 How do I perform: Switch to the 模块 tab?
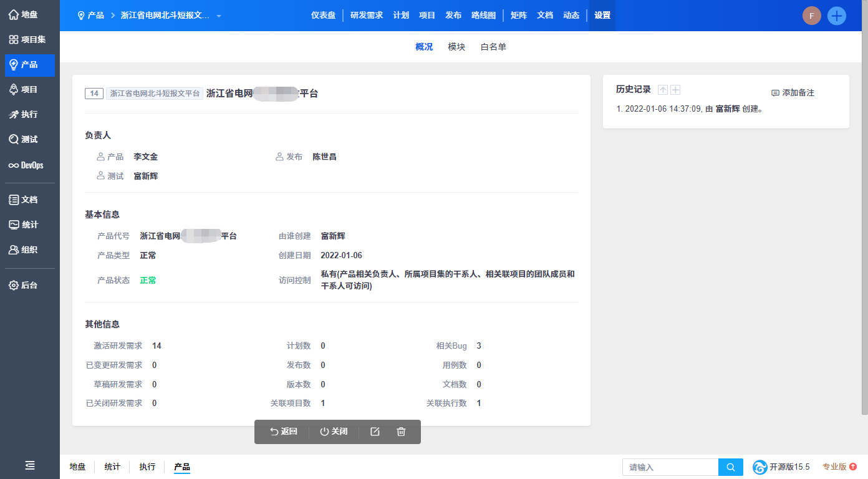point(456,47)
